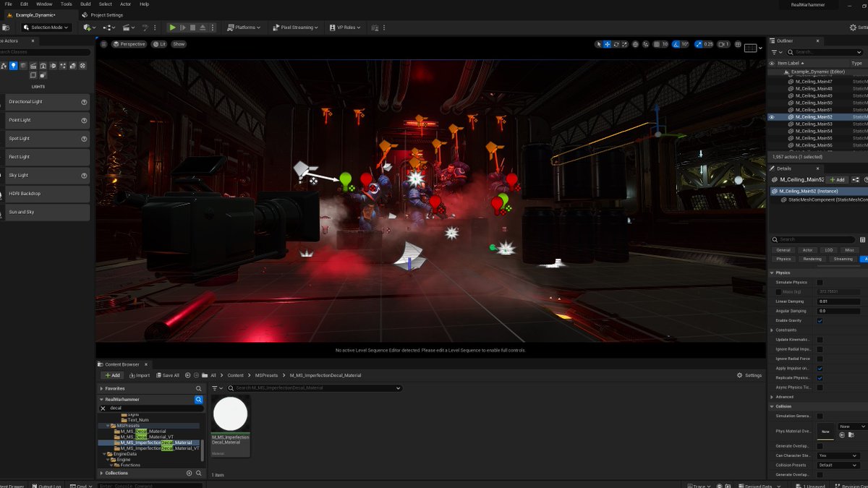Select Point Light in Place Actors list
The image size is (868, 488).
point(47,120)
